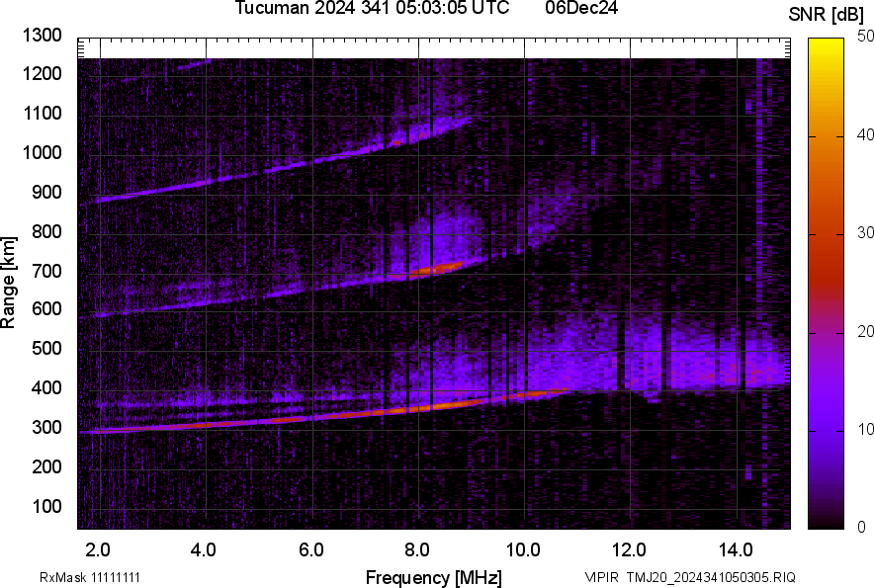The width and height of the screenshot is (874, 588).
Task: Click the range tick label '500'
Action: coord(46,348)
